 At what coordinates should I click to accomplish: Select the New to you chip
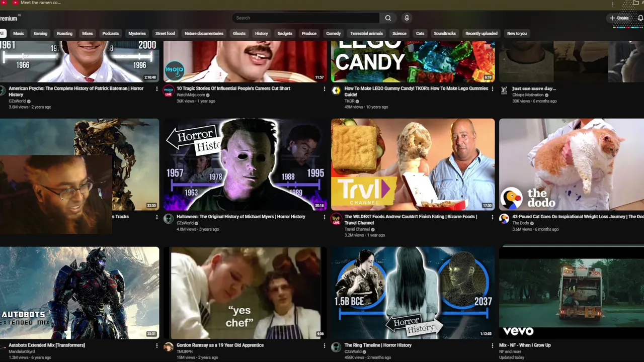[x=517, y=33]
